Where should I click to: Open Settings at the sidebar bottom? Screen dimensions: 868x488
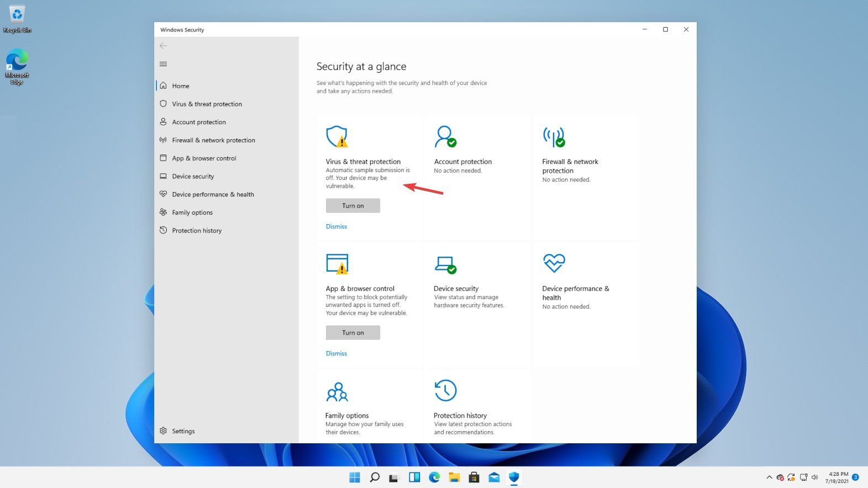227,431
